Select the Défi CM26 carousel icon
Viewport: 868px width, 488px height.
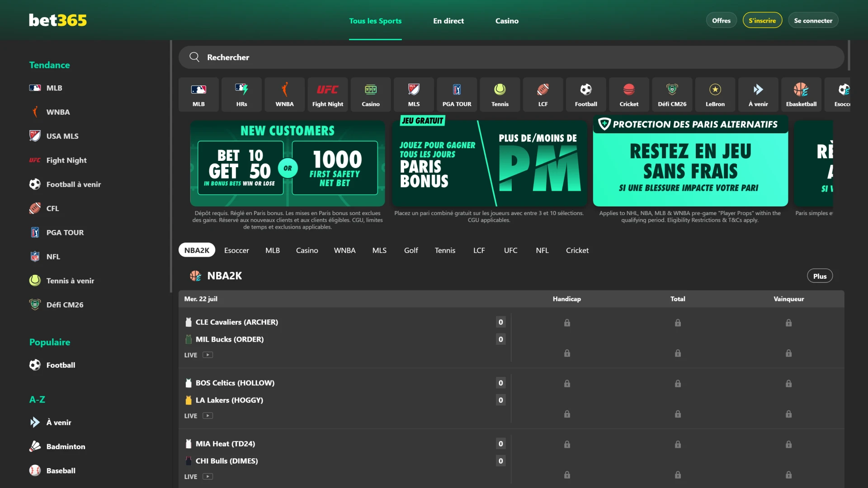click(672, 94)
